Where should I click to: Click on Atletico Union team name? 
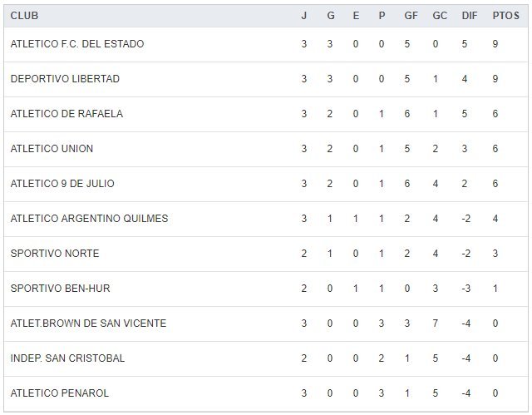pyautogui.click(x=52, y=149)
